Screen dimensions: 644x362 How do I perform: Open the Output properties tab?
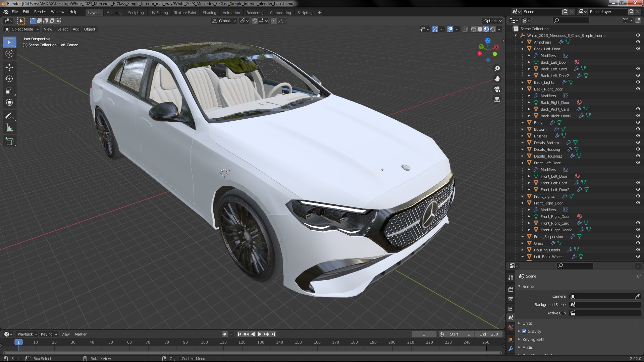click(511, 299)
